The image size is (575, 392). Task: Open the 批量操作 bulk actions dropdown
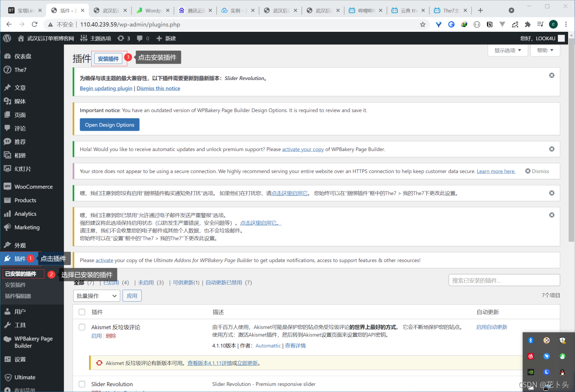coord(97,296)
